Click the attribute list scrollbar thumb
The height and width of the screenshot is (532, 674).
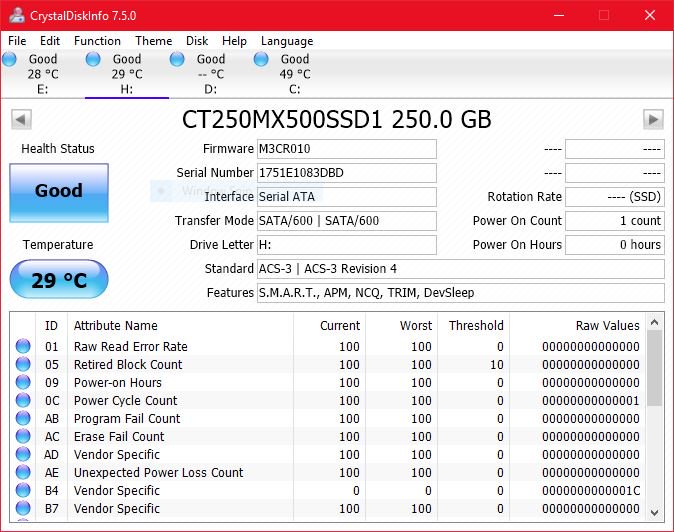point(654,368)
